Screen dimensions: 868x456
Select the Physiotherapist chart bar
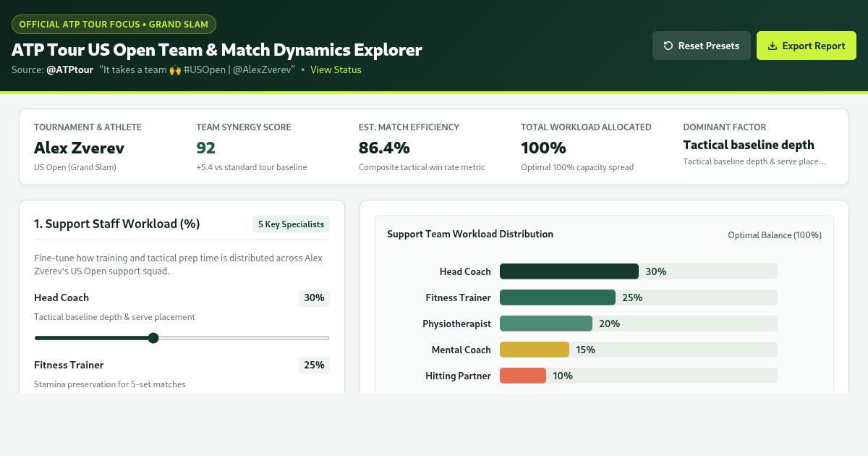pyautogui.click(x=546, y=324)
